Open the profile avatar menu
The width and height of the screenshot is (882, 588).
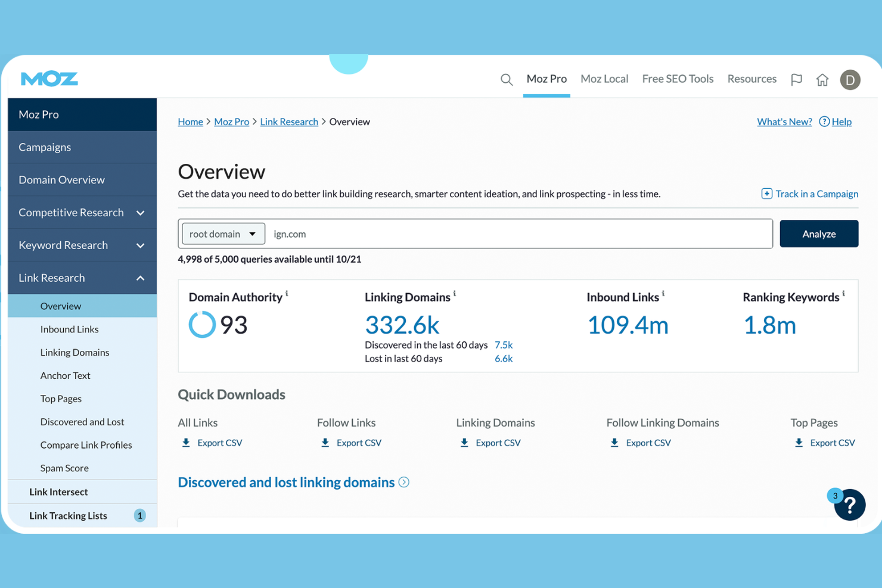(x=850, y=79)
